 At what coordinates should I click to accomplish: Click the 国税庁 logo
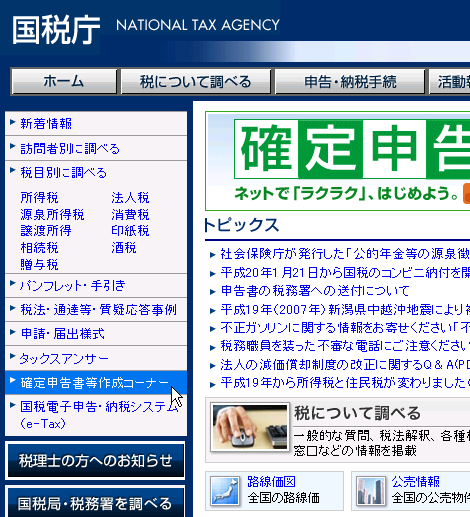tap(56, 30)
